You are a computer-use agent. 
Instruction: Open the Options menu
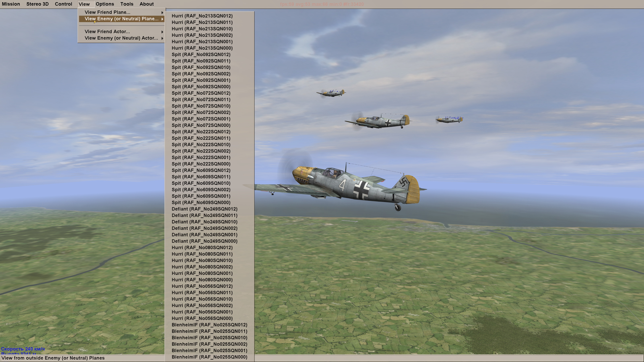[105, 4]
